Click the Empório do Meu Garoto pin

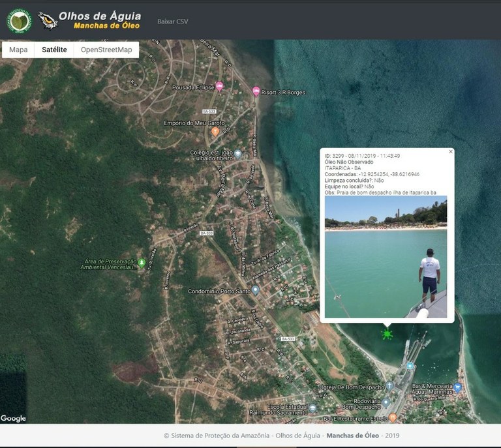(215, 132)
